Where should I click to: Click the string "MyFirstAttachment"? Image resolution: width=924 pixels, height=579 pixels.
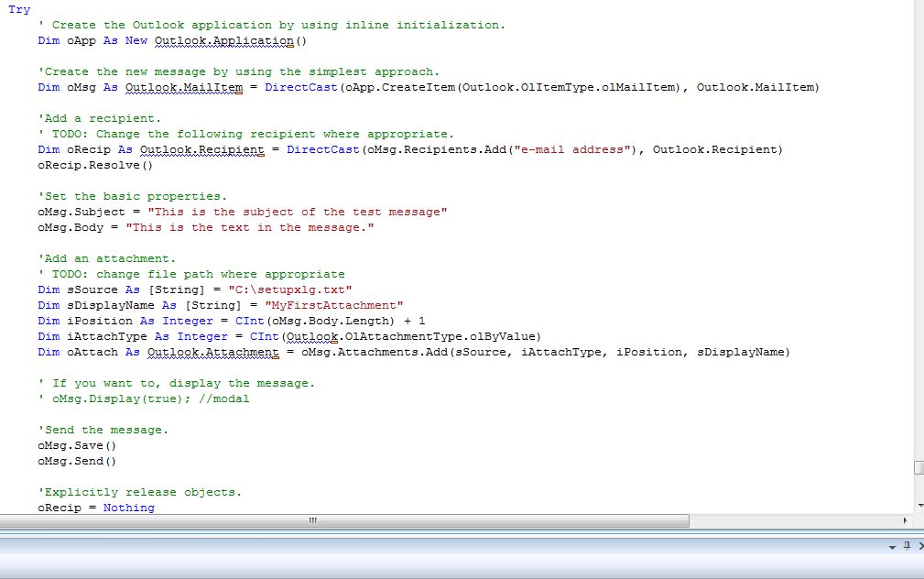334,305
